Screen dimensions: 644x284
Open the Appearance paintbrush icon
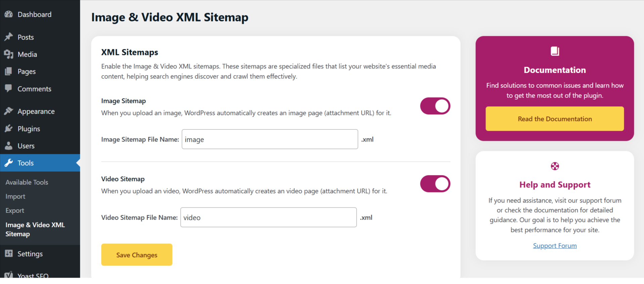(9, 111)
